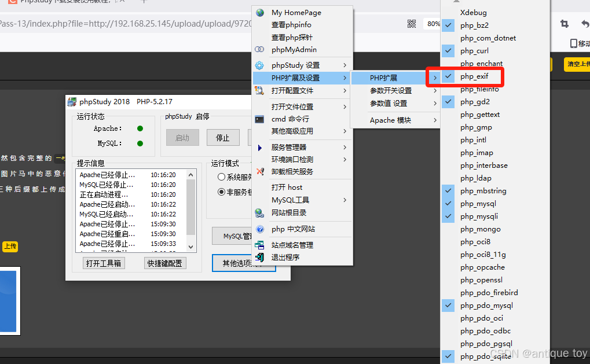Viewport: 590px width, 364px height.
Task: Expand the phpStudy 设置 submenu
Action: [302, 65]
